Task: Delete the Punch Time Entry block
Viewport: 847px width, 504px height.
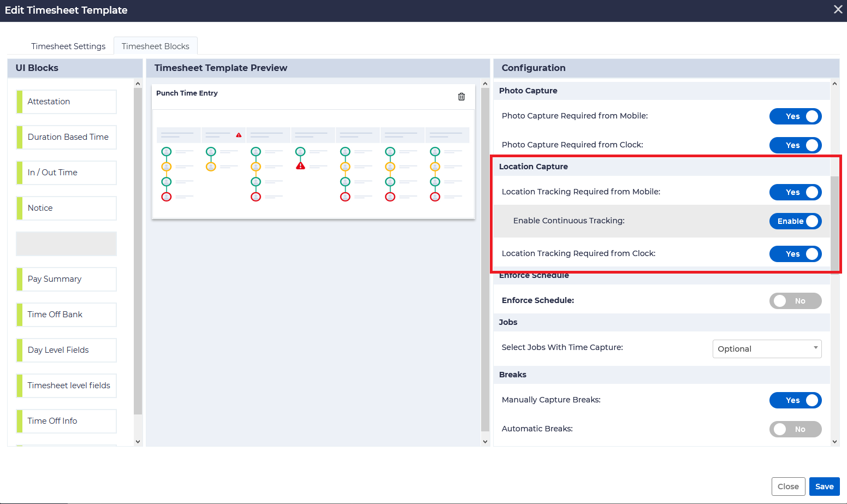Action: (x=461, y=97)
